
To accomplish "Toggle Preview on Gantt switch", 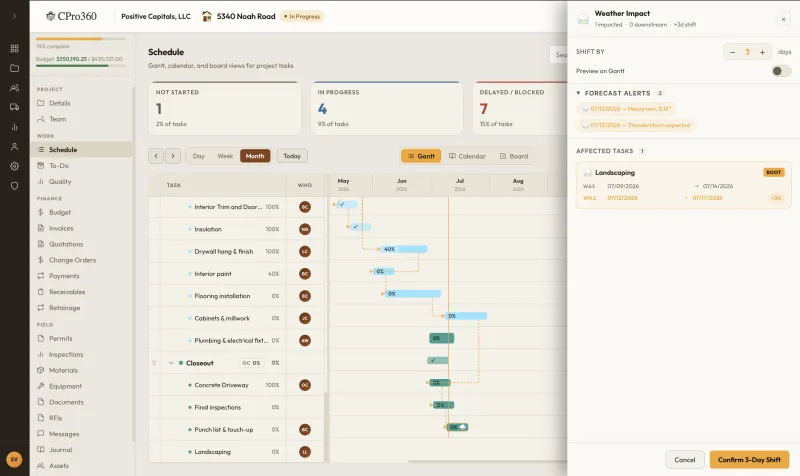I will 781,71.
